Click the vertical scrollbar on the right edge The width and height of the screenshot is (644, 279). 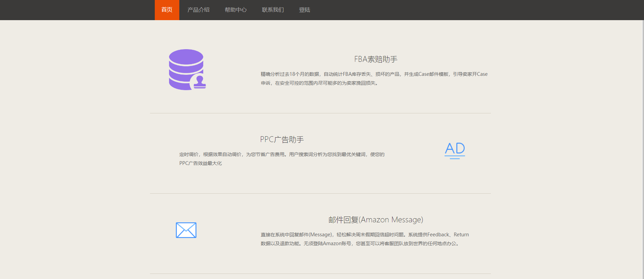pos(643,137)
